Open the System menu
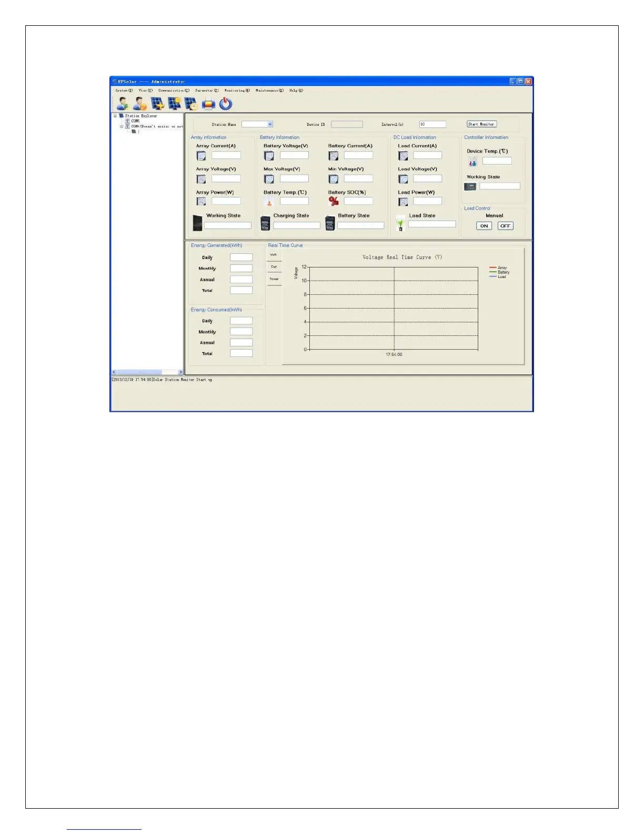 point(124,91)
